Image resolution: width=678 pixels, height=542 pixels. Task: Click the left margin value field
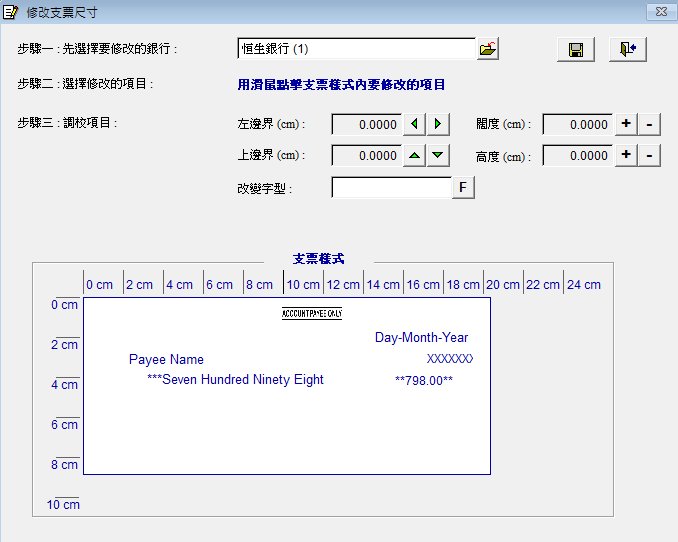click(x=366, y=125)
